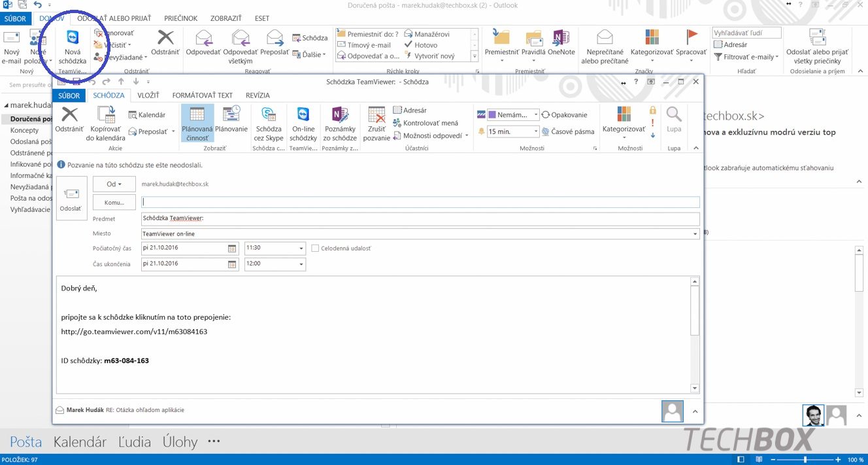
Task: Open Lupa zoom in the meeting ribbon
Action: [674, 120]
